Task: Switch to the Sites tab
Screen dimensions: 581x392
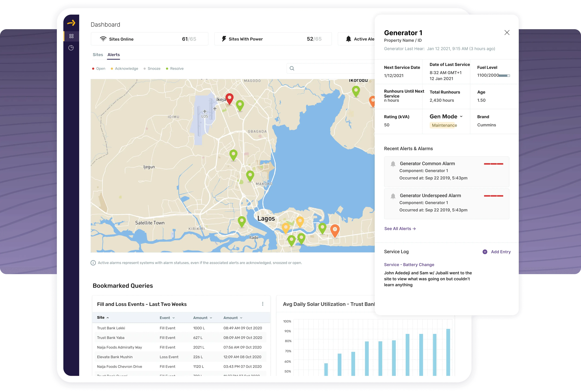Action: pos(98,55)
